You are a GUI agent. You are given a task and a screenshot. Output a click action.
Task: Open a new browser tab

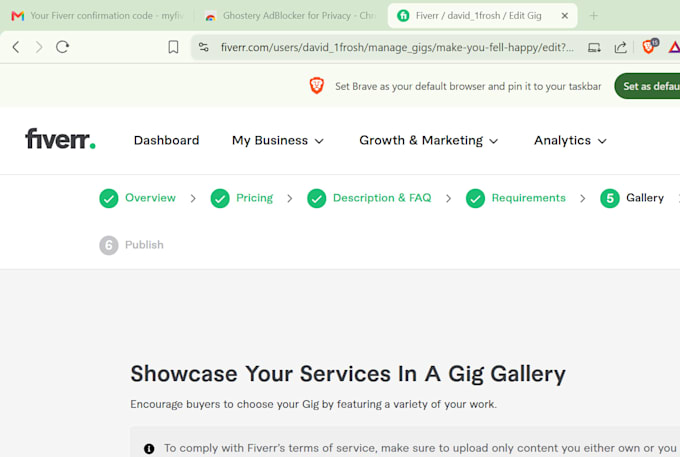click(x=594, y=16)
